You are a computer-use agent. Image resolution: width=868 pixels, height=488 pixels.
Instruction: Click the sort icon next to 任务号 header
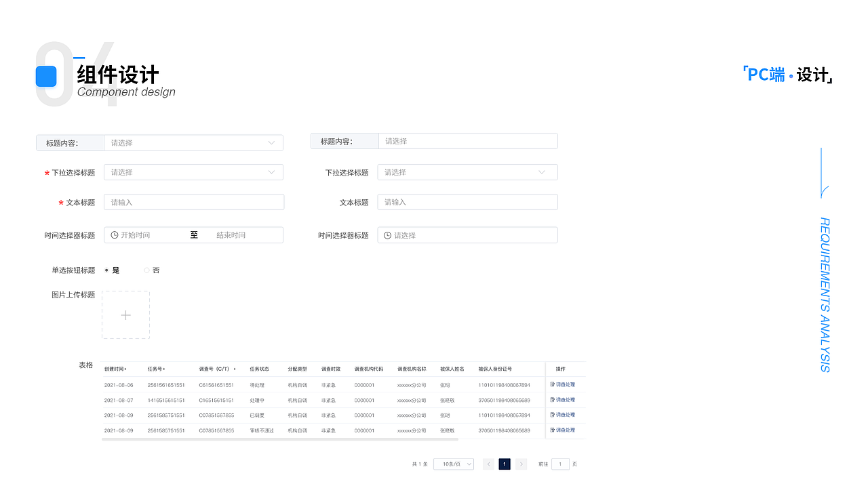pos(163,369)
